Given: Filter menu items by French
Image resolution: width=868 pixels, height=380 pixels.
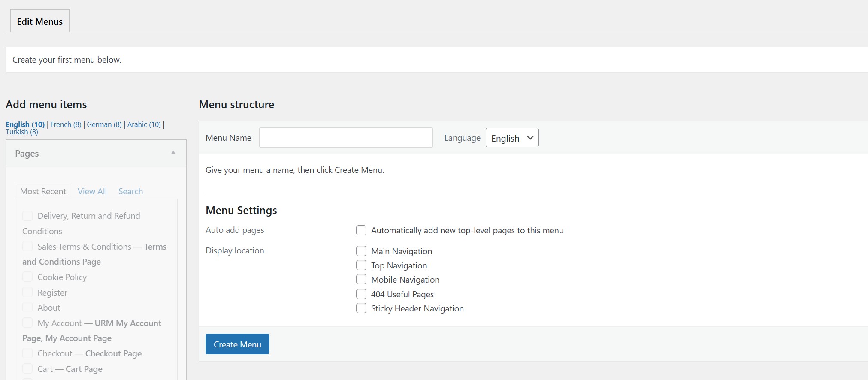Looking at the screenshot, I should [66, 124].
